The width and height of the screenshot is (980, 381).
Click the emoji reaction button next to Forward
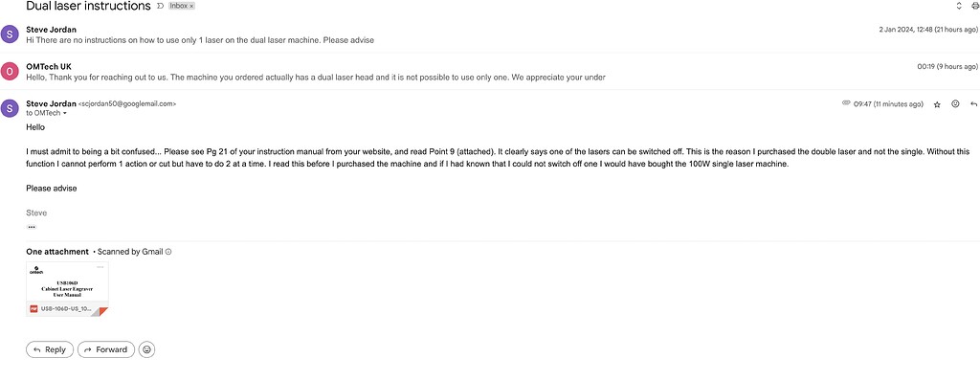146,349
